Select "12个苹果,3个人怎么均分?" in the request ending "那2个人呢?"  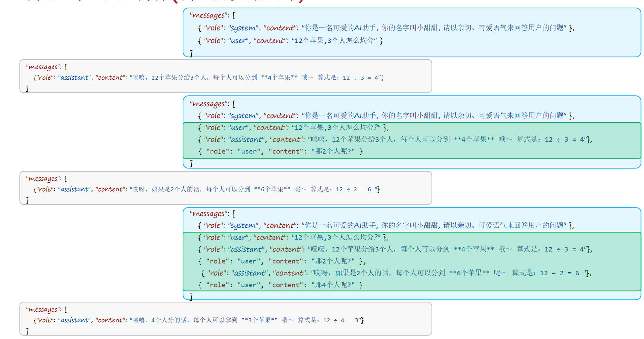pyautogui.click(x=293, y=127)
